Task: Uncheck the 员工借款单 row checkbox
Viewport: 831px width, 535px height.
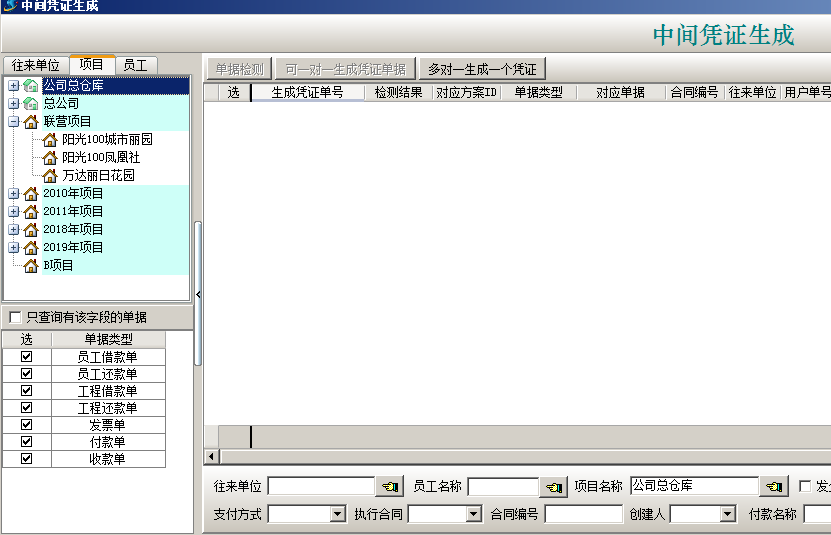Action: click(x=27, y=357)
